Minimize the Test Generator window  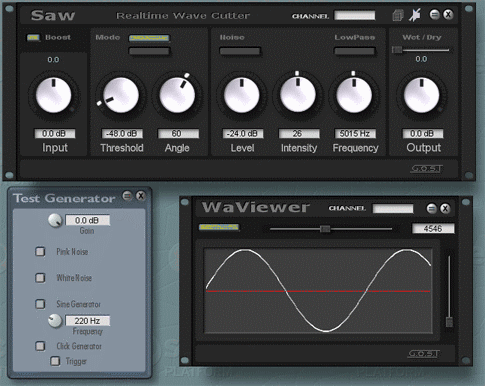(127, 196)
